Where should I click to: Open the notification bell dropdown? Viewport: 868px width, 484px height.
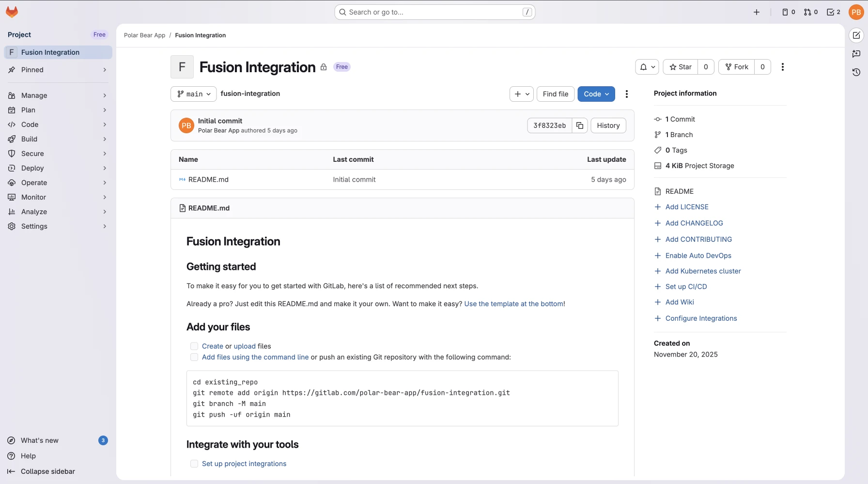click(647, 67)
